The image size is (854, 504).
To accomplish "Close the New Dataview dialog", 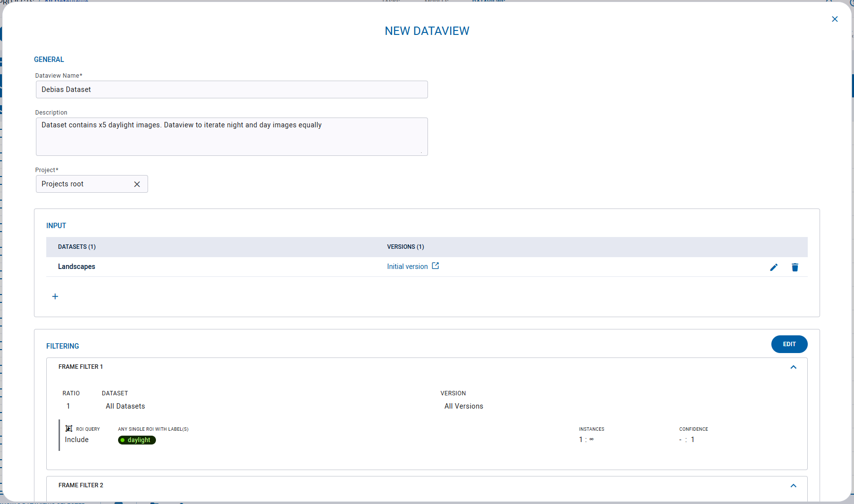I will pos(835,19).
